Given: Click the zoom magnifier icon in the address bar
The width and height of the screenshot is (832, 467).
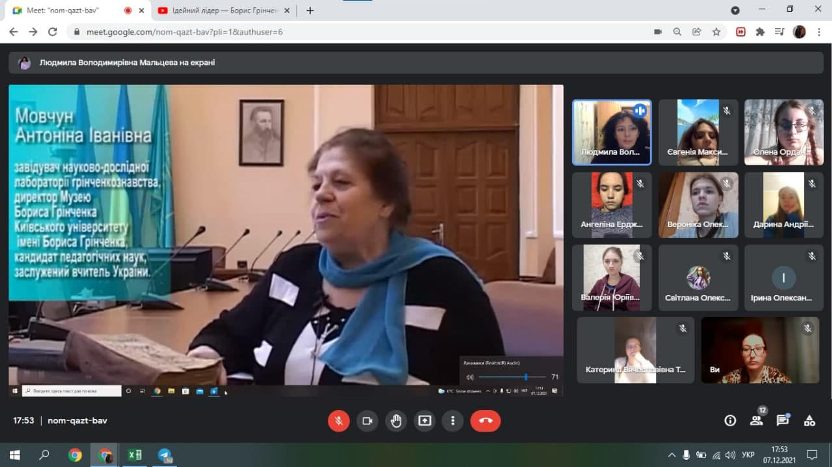Looking at the screenshot, I should (x=677, y=32).
